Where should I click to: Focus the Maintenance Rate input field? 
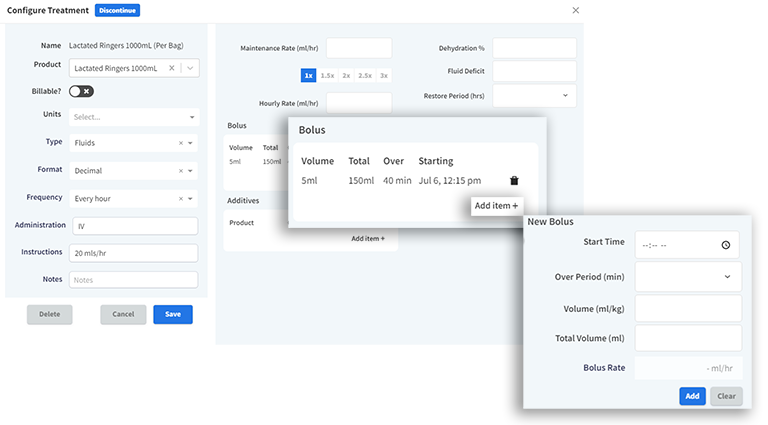[x=359, y=48]
